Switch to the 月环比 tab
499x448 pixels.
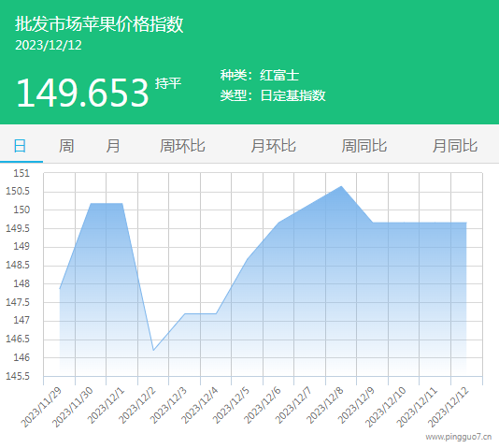(274, 146)
